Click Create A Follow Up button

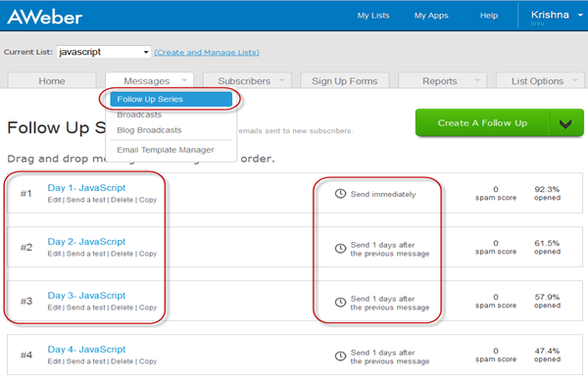(x=482, y=123)
